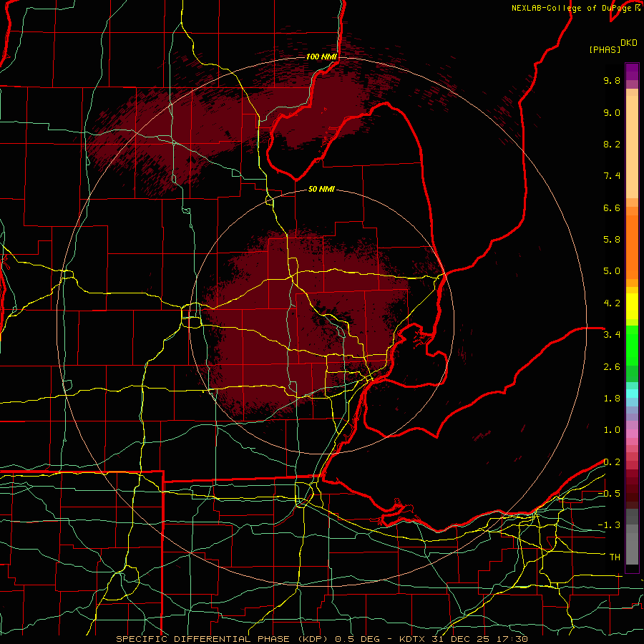
Task: Click the 50 NMI range ring label
Action: [321, 189]
